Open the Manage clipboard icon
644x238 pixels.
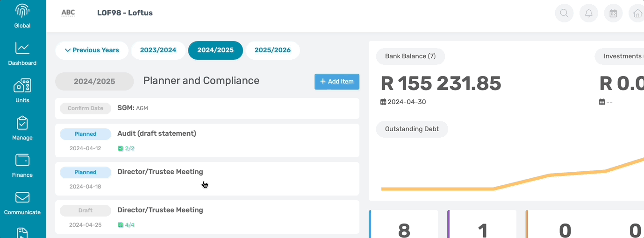[22, 123]
